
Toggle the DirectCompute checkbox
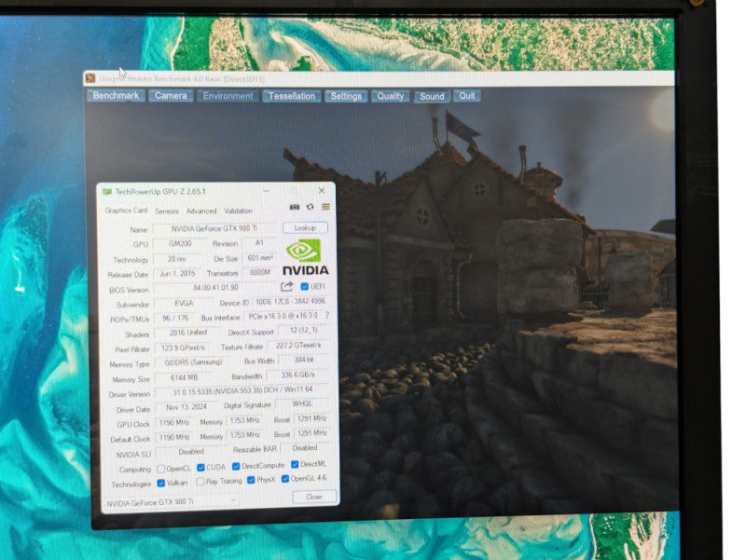[236, 466]
